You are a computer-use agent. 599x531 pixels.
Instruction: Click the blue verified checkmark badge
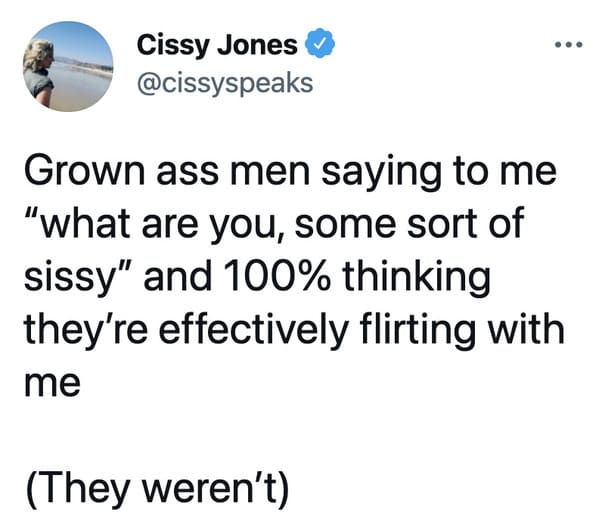[x=319, y=43]
